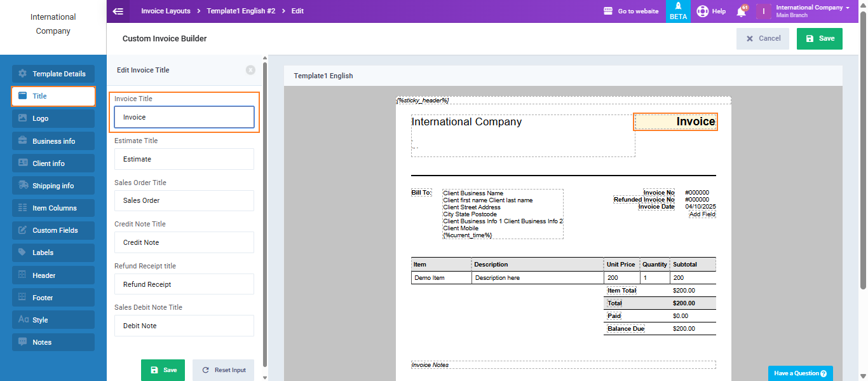
Task: Close the Edit Invoice Title panel
Action: (x=250, y=70)
